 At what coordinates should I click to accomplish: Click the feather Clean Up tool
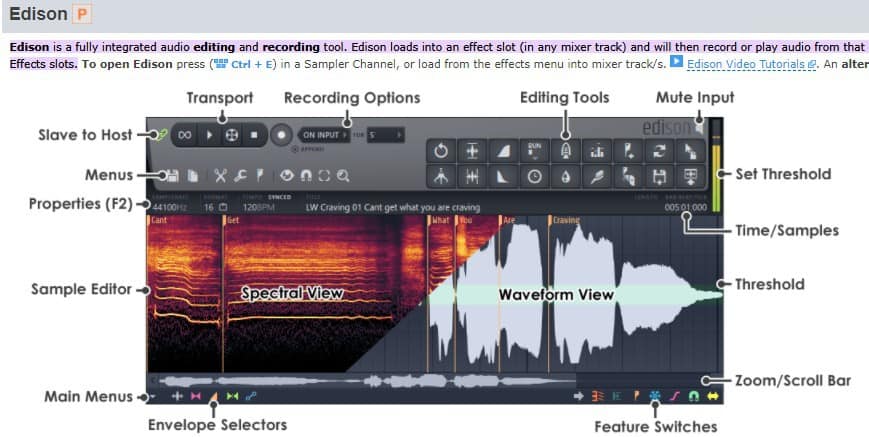597,177
